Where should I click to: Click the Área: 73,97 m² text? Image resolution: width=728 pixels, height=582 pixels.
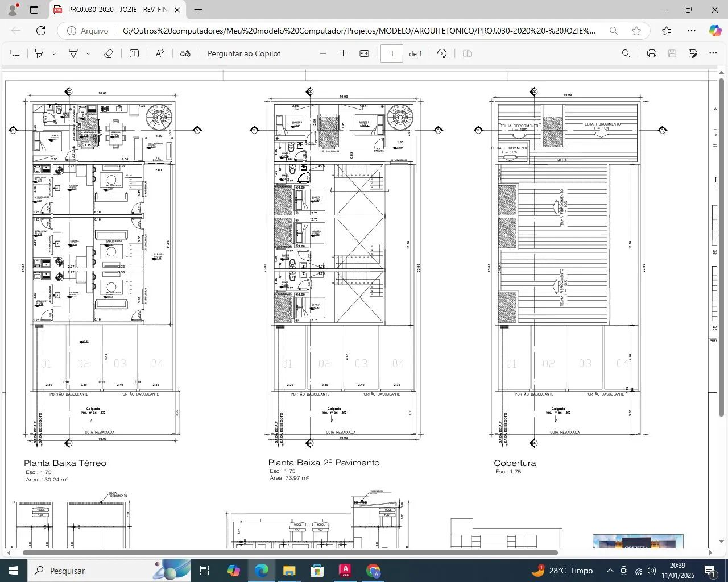pos(289,478)
